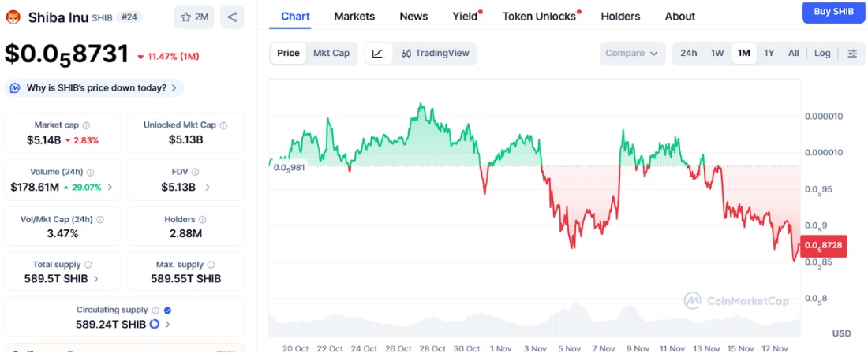Switch to the Token Unlocks tab
The width and height of the screenshot is (868, 357).
[539, 16]
